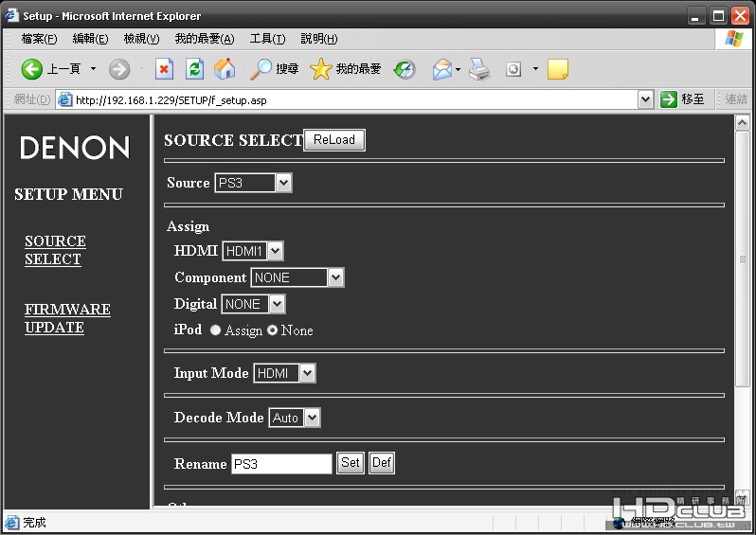756x535 pixels.
Task: Click the grey Forward arrow button
Action: (x=119, y=69)
